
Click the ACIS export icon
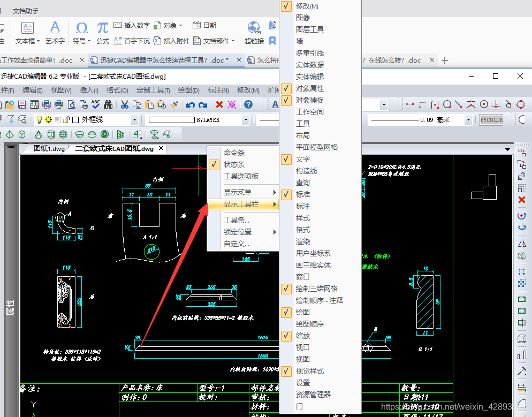pos(34,104)
